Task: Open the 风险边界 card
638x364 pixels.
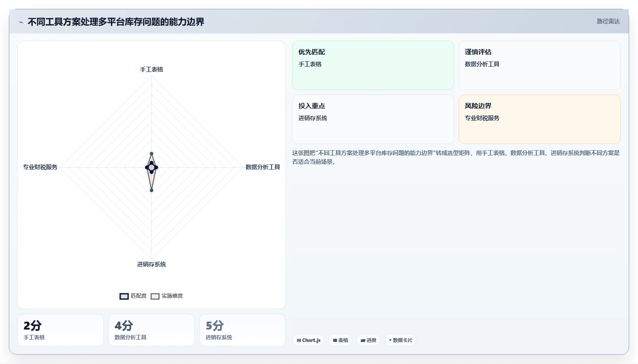Action: pyautogui.click(x=539, y=119)
